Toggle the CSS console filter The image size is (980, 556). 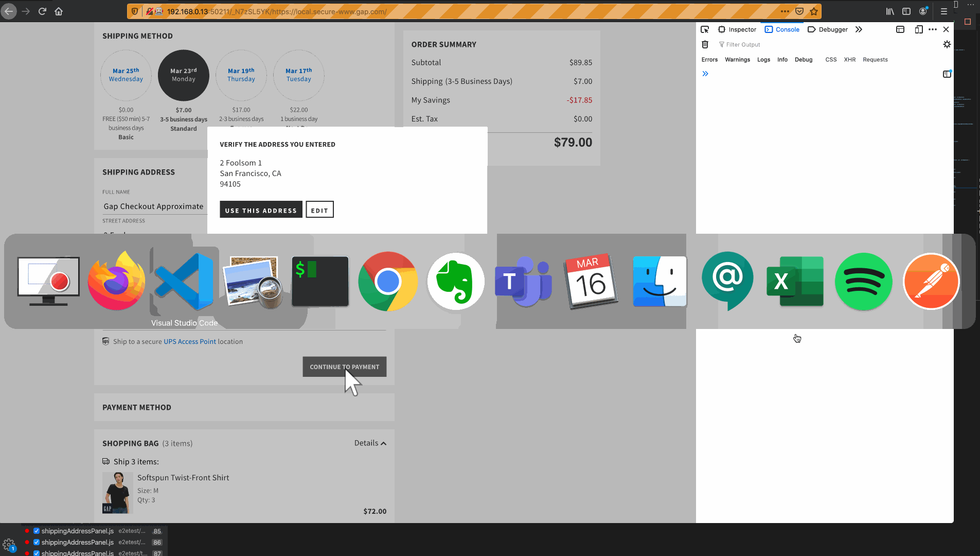pos(831,60)
